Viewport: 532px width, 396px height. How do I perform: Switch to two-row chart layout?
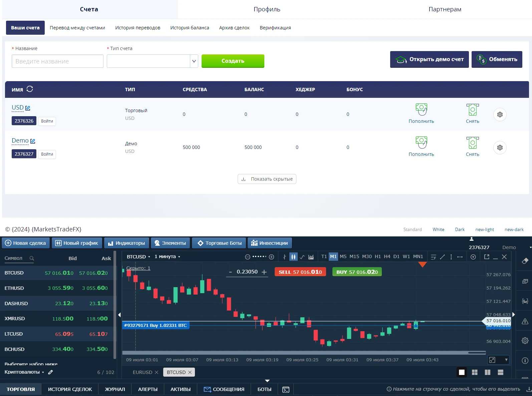(500, 372)
